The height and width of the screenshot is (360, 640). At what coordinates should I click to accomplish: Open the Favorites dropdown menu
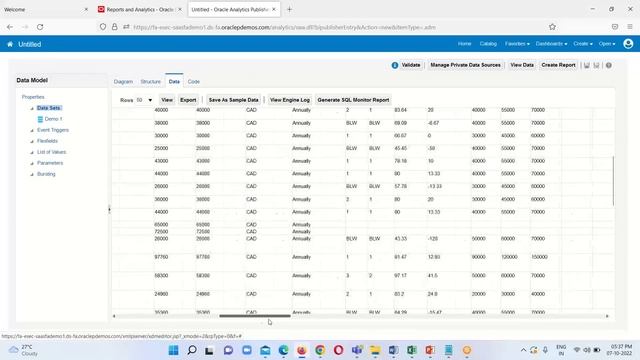[x=517, y=44]
